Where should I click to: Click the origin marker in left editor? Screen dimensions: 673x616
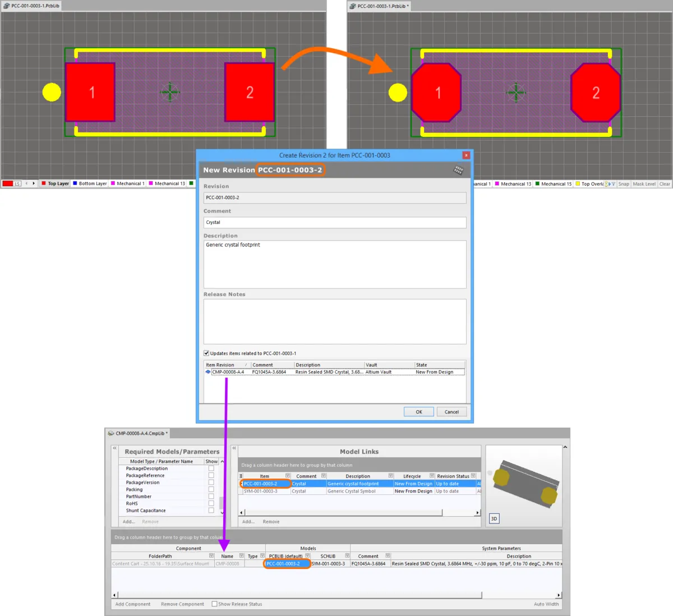(x=170, y=91)
